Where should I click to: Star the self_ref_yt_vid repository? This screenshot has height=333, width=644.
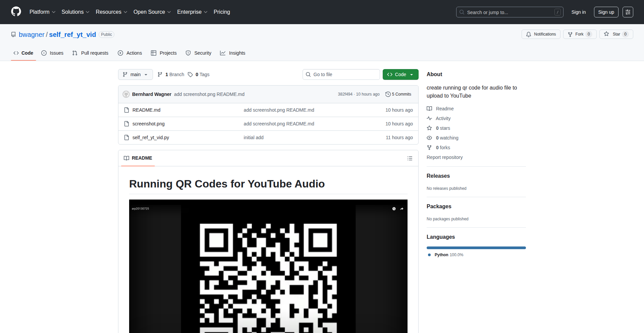coord(616,34)
